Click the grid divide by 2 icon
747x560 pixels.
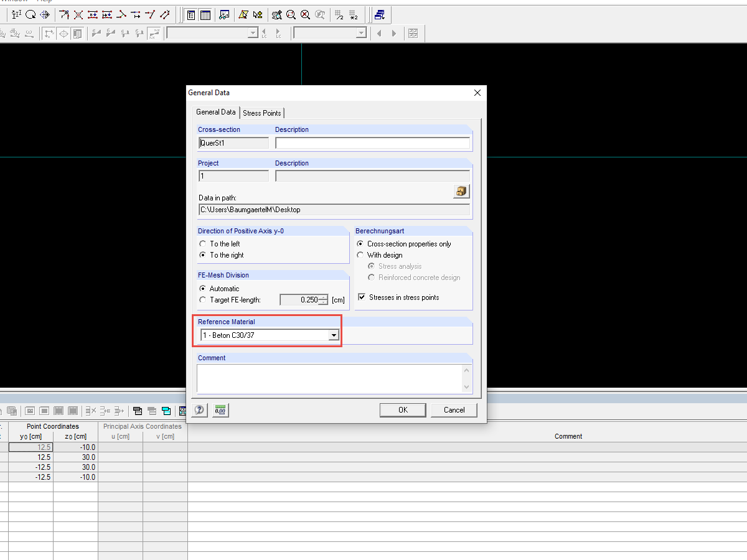coord(339,14)
